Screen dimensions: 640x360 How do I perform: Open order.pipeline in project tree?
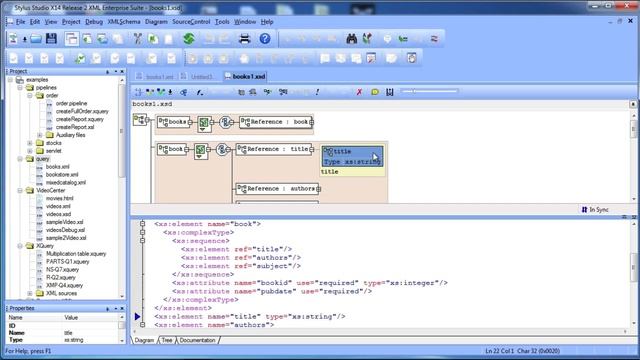click(x=71, y=103)
